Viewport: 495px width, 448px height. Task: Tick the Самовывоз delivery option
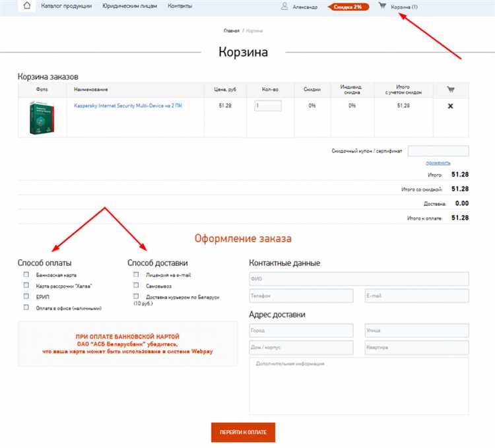tap(136, 286)
